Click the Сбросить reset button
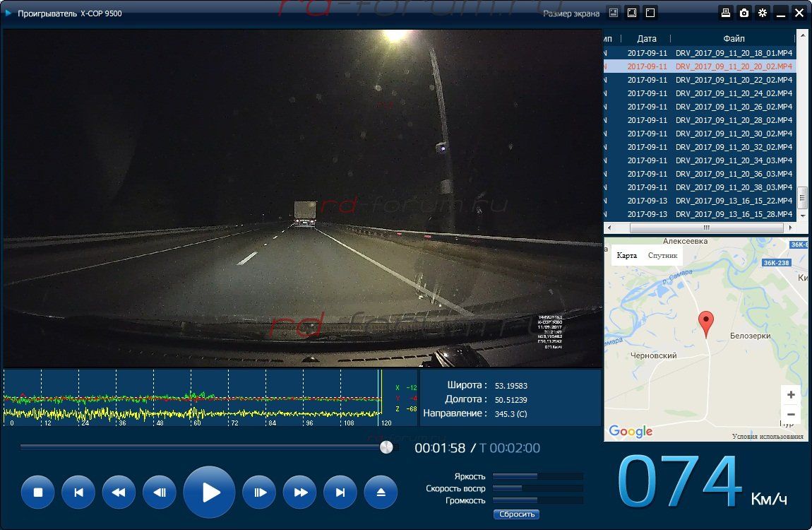812x530 pixels. [x=517, y=514]
